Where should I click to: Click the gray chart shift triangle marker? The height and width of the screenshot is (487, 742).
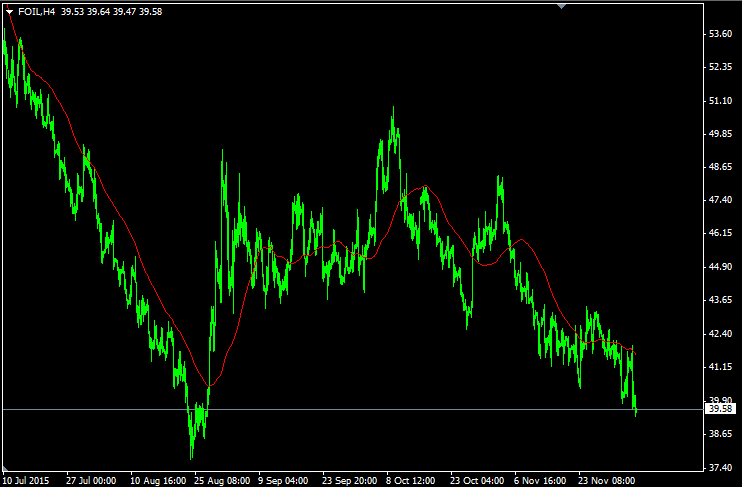[x=562, y=6]
